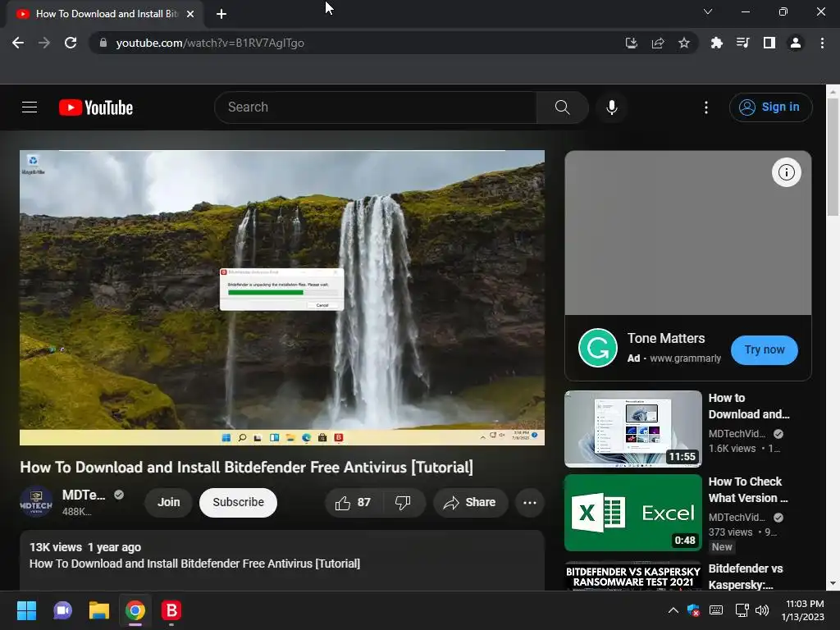Like the video with thumbs up

pyautogui.click(x=353, y=503)
